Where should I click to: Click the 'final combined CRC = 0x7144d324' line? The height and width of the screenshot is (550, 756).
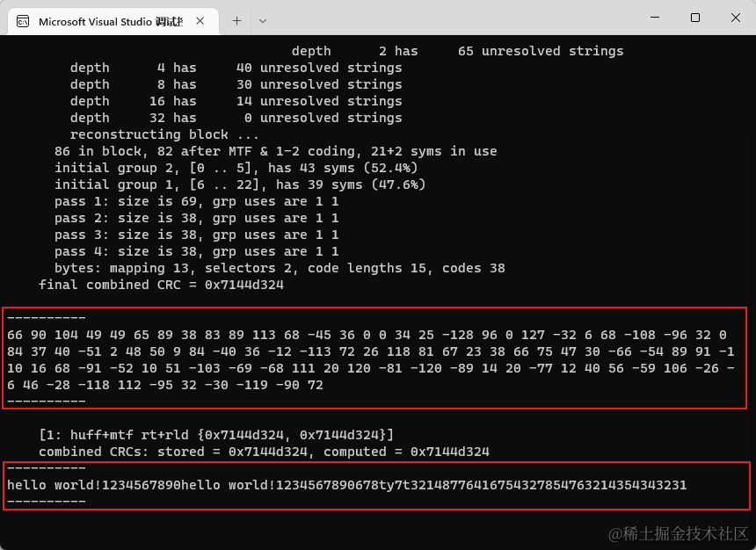click(161, 285)
